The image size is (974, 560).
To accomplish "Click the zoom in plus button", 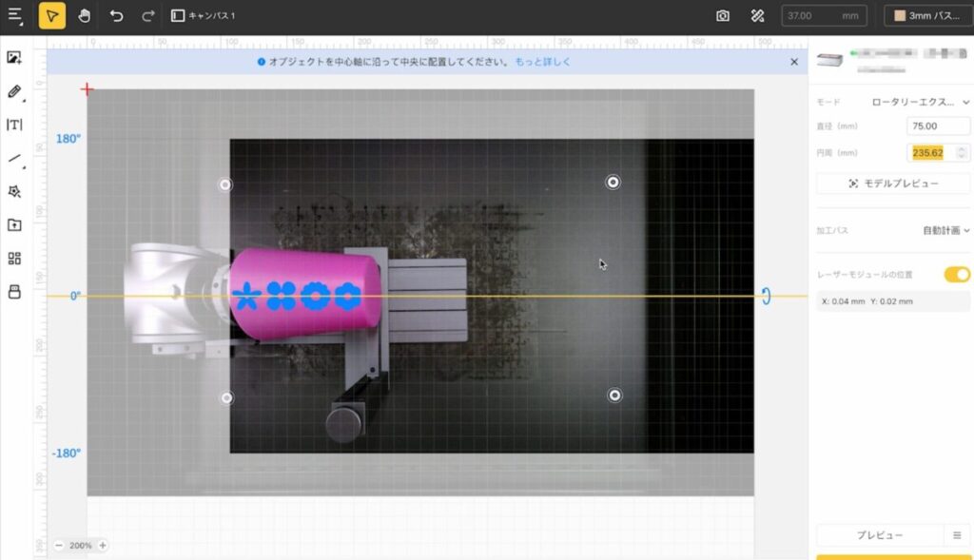I will pos(103,546).
